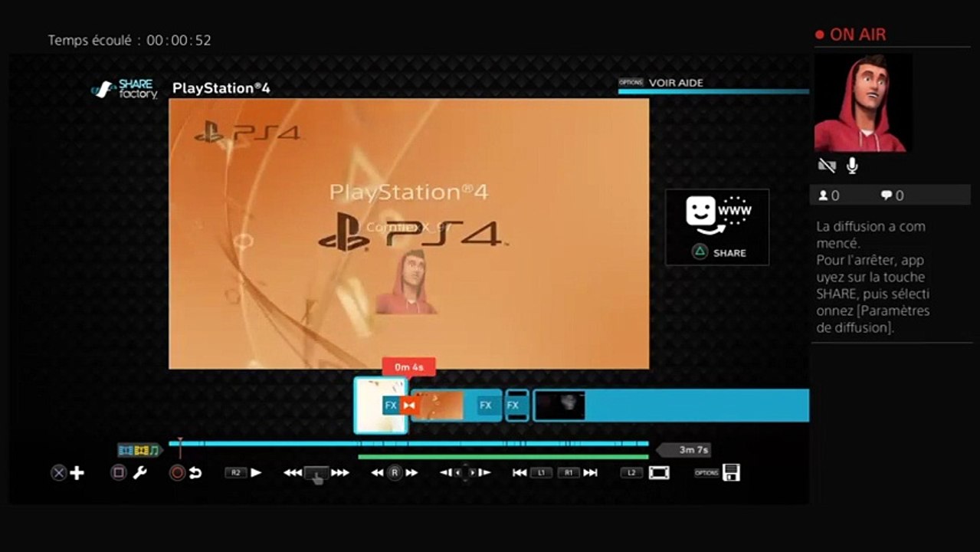
Task: Click the OPTIONS badge near VOIR AIDE
Action: point(631,83)
